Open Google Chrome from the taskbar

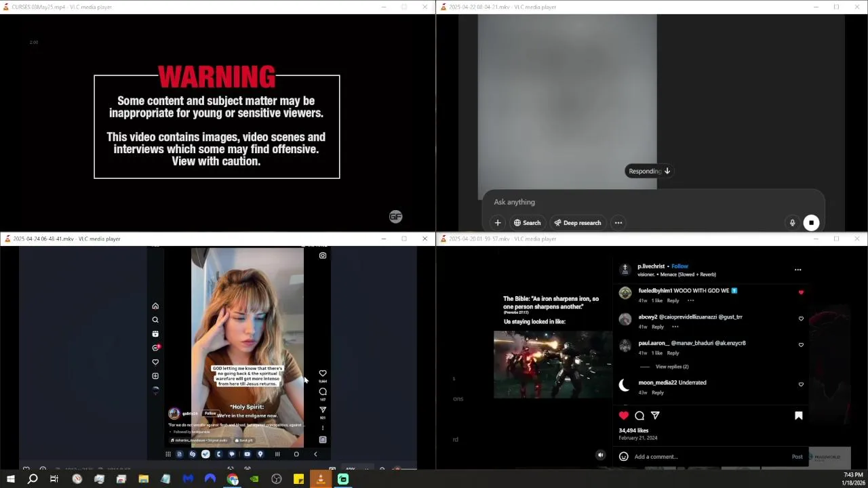[233, 479]
